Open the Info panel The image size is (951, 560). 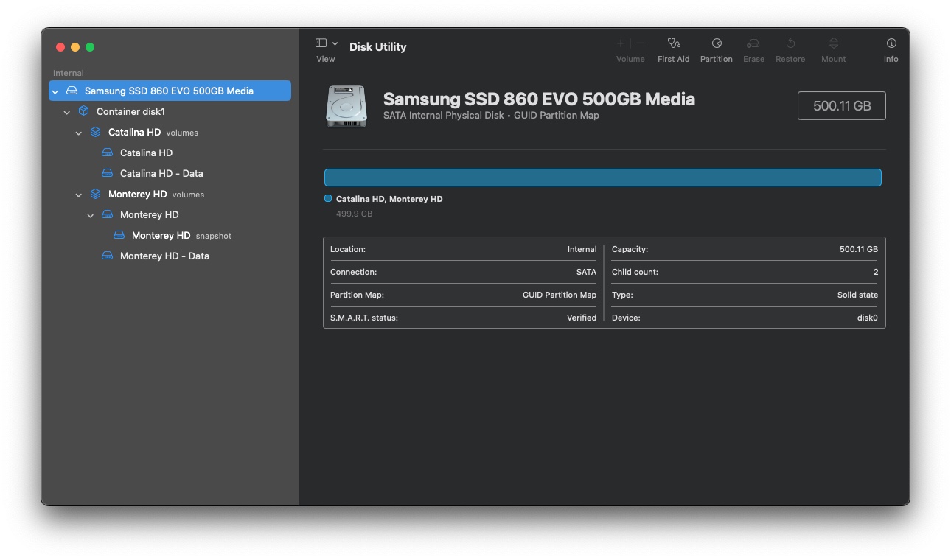pos(891,43)
